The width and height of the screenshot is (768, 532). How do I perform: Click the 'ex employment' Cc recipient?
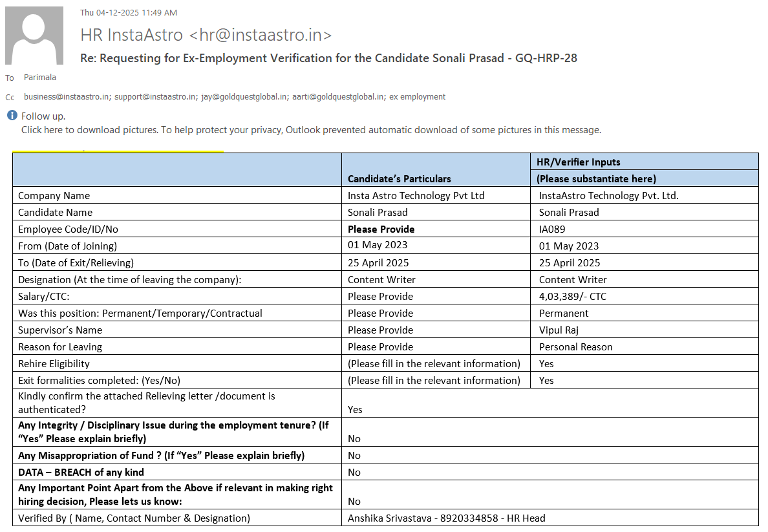tap(418, 96)
